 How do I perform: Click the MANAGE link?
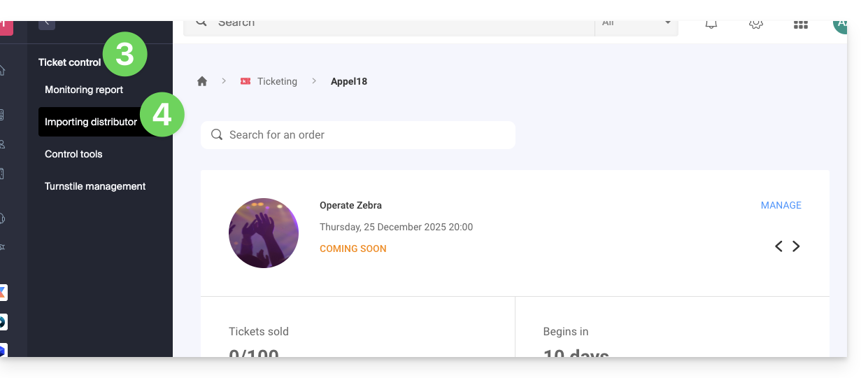pos(781,205)
